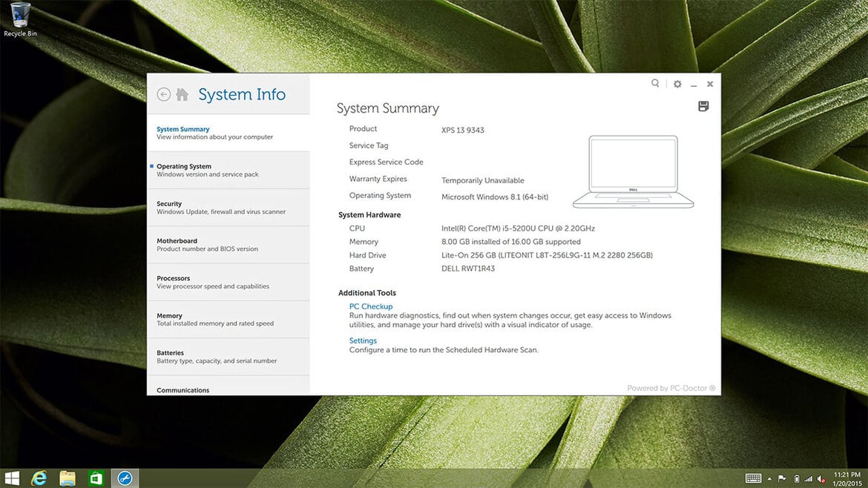868x488 pixels.
Task: Click the Intel Core i5-5200U CPU value
Action: (518, 228)
